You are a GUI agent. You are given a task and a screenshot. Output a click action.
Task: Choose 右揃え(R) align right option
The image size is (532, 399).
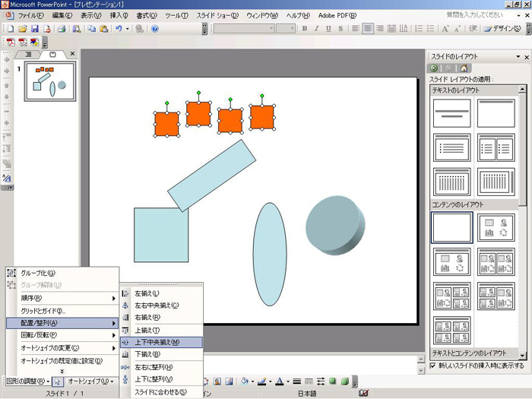pyautogui.click(x=161, y=318)
